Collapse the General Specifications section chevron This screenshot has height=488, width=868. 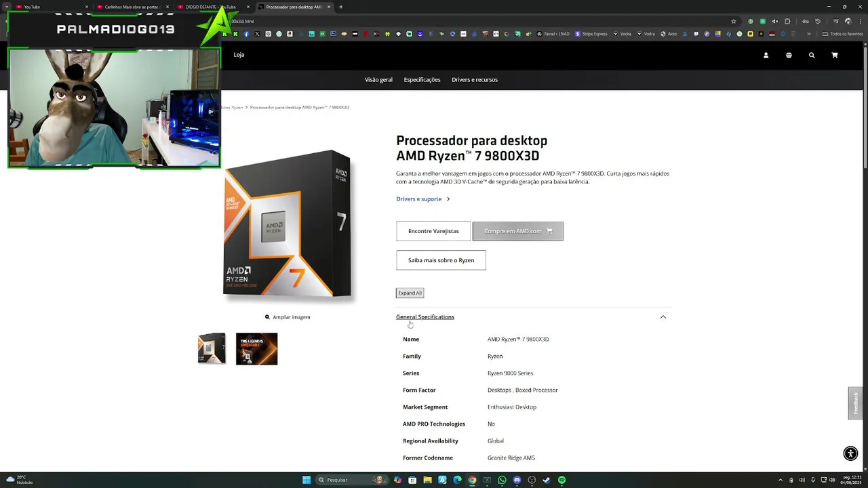click(x=663, y=317)
